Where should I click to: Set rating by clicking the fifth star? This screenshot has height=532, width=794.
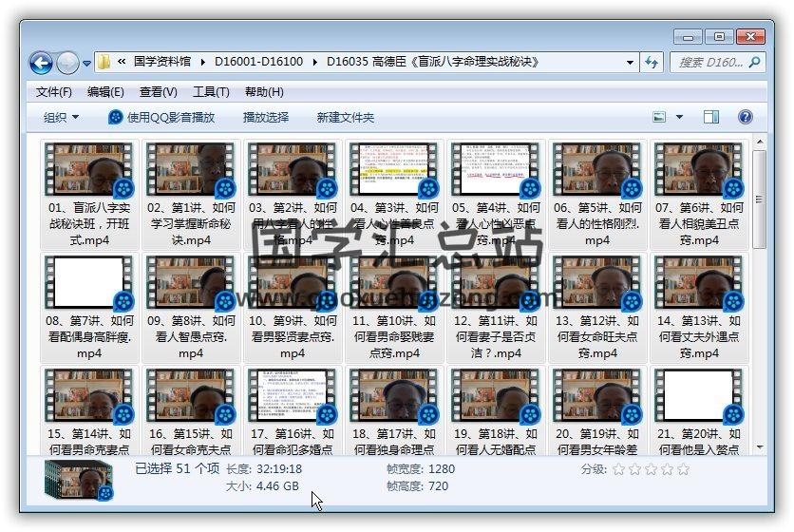point(683,469)
